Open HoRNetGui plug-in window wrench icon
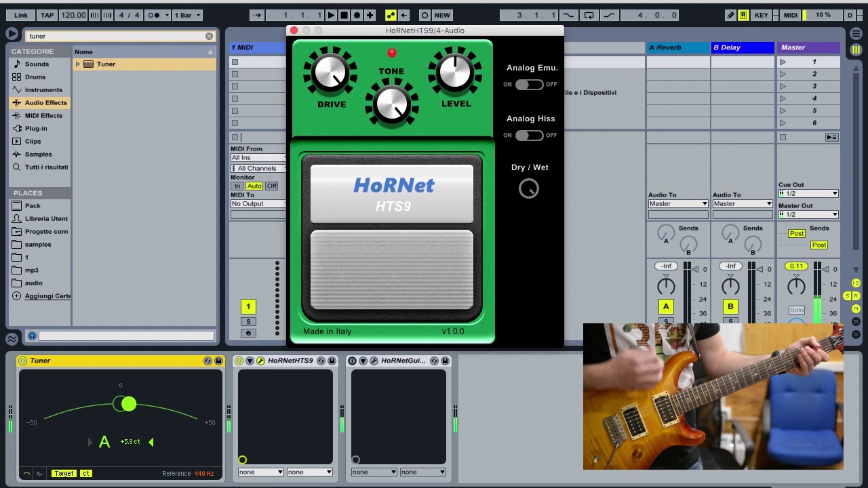This screenshot has width=868, height=488. pyautogui.click(x=374, y=361)
